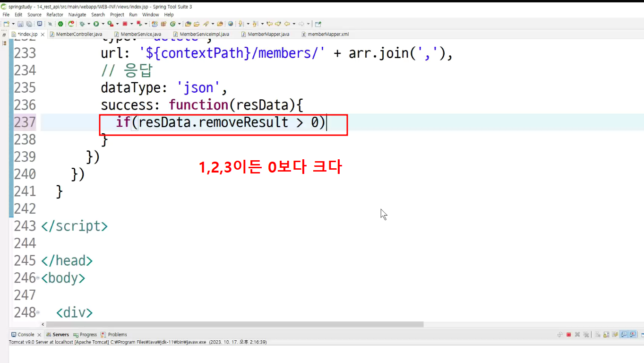Open the Refactor menu
644x363 pixels.
(x=55, y=15)
